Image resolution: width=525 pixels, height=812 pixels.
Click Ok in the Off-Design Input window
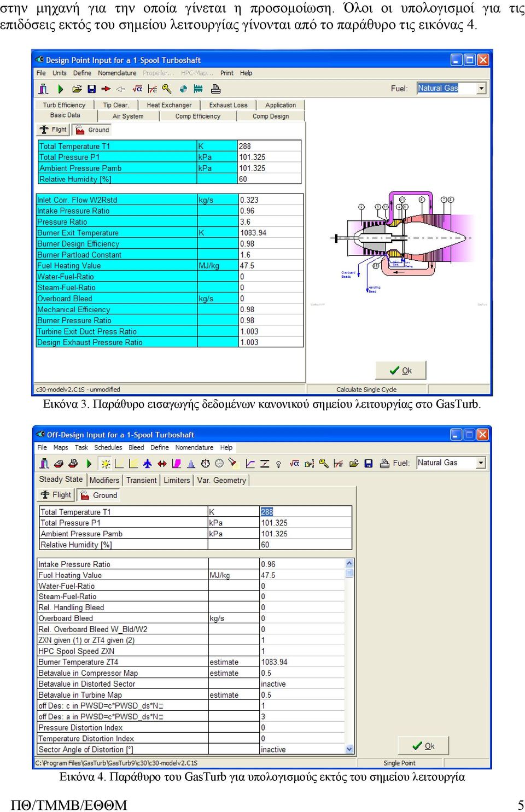coord(423,746)
